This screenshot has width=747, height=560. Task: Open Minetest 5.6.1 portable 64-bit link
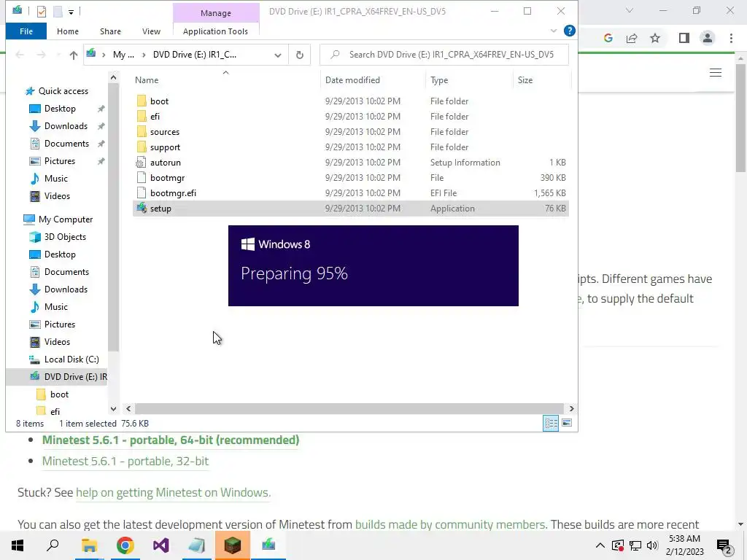tap(171, 440)
